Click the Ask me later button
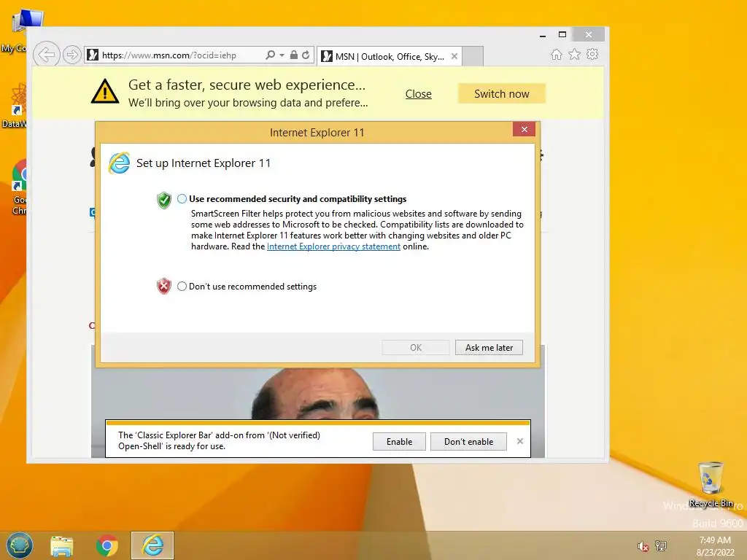Image resolution: width=747 pixels, height=560 pixels. [x=489, y=348]
